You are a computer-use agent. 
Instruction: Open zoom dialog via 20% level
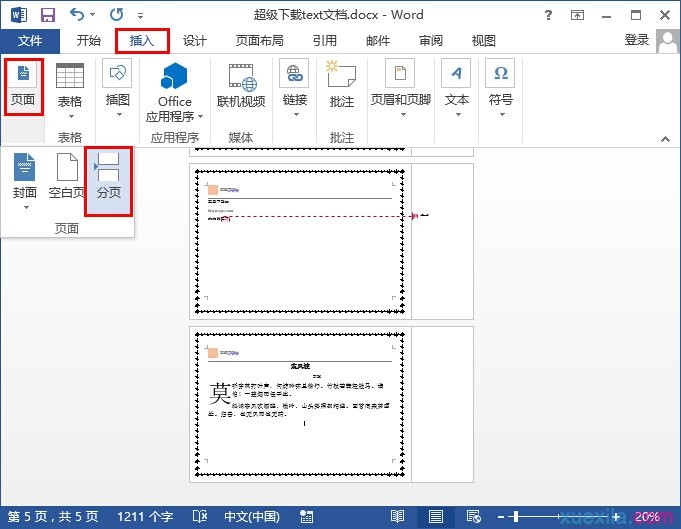click(x=647, y=516)
